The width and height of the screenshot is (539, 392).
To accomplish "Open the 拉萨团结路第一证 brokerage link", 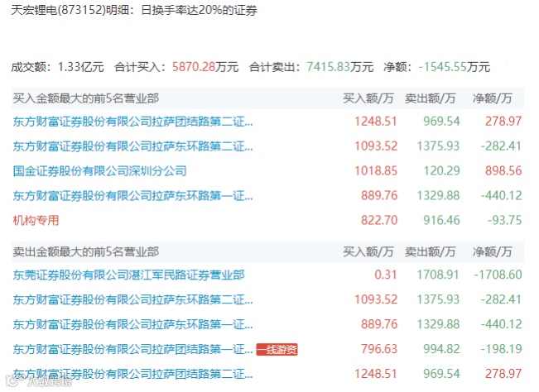I will (x=133, y=350).
